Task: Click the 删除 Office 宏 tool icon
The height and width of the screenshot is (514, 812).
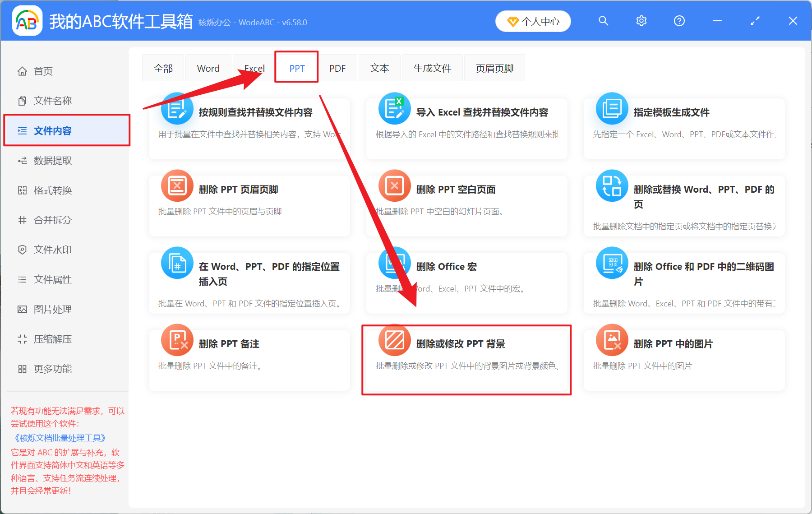Action: pyautogui.click(x=394, y=263)
